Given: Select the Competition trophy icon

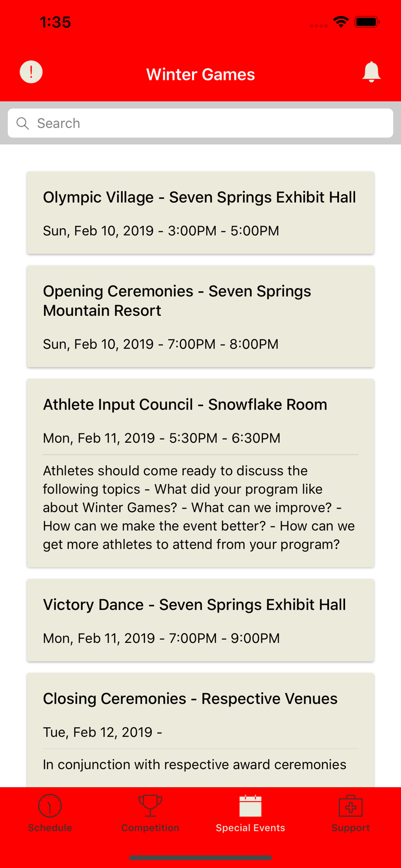Looking at the screenshot, I should click(150, 806).
